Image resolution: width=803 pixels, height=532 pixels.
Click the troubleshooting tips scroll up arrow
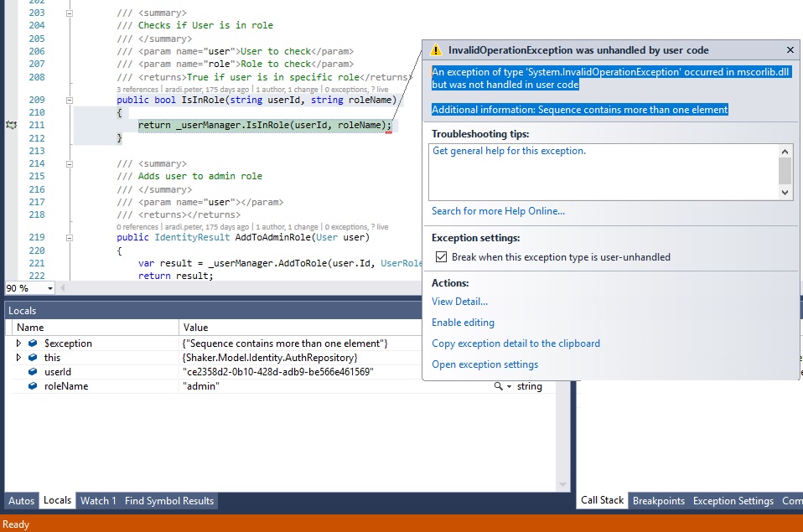tap(785, 152)
